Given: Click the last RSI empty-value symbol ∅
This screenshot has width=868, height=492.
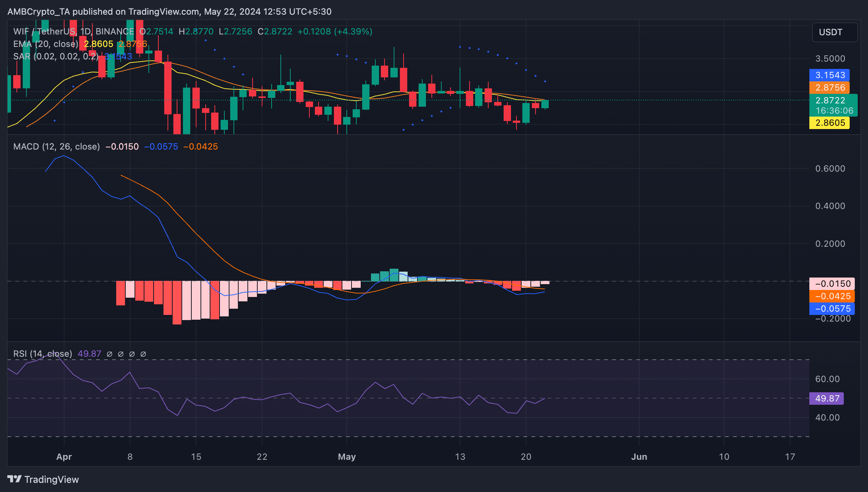Looking at the screenshot, I should [x=143, y=354].
